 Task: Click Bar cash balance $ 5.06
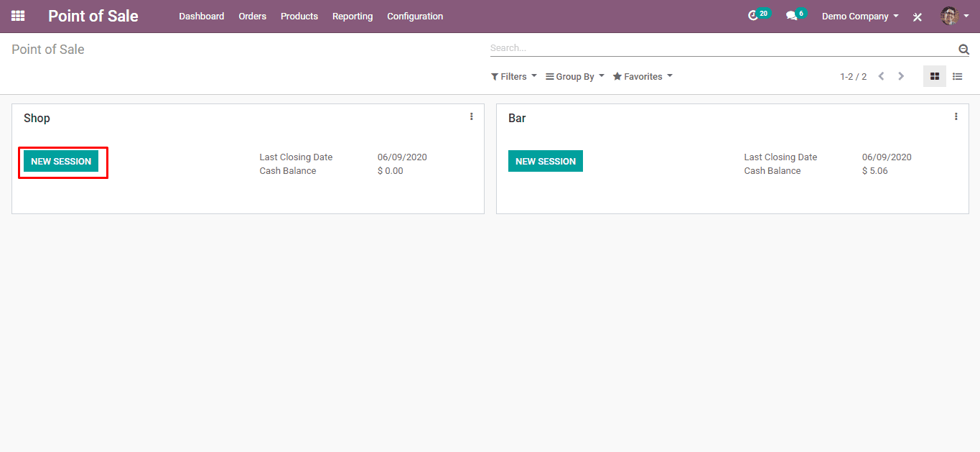tap(875, 171)
